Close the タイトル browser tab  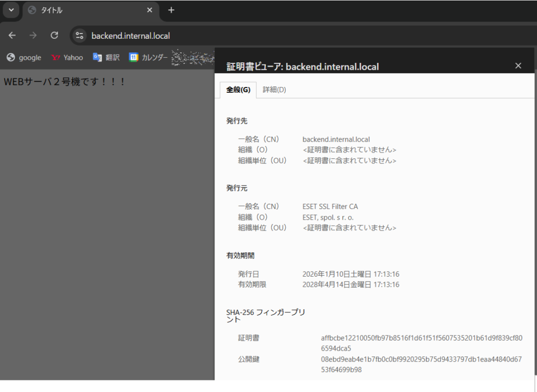(x=149, y=10)
